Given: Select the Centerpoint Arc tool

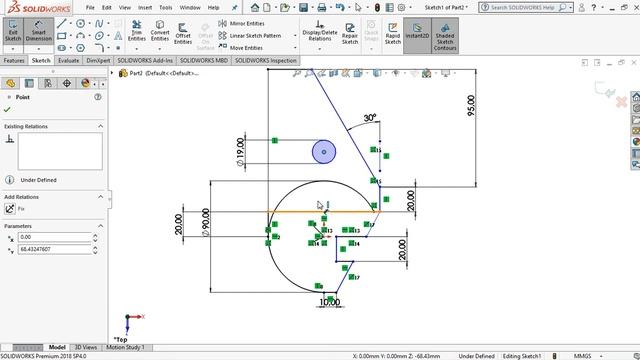Looking at the screenshot, I should (80, 36).
